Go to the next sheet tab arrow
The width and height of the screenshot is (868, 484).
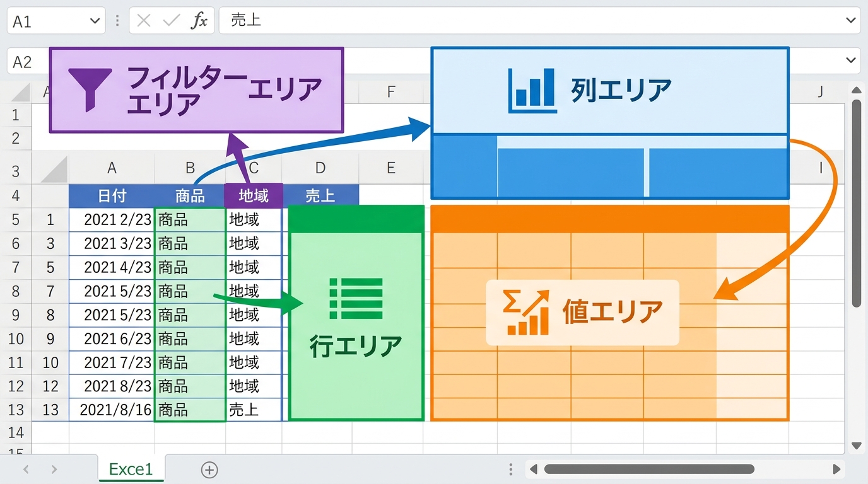(54, 470)
